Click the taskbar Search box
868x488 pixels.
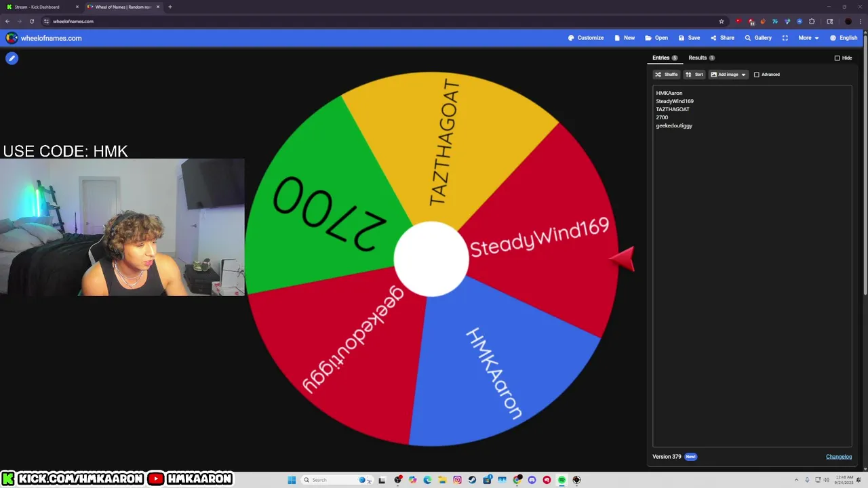point(337,480)
